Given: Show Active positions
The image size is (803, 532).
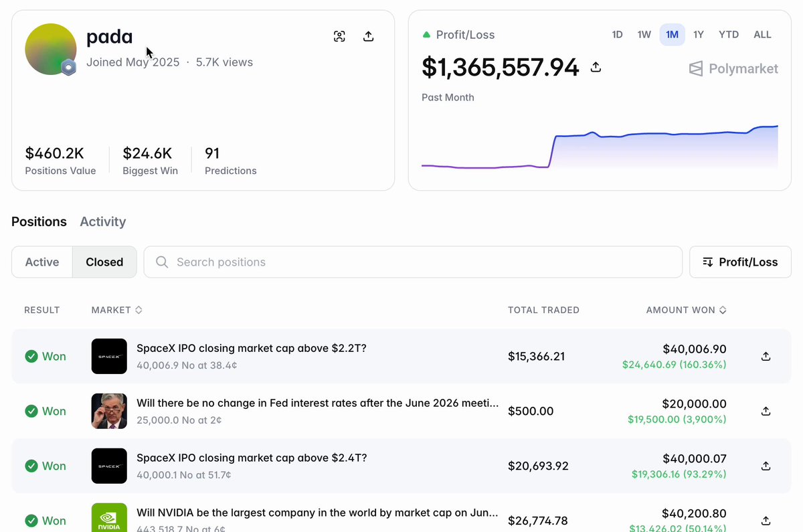Looking at the screenshot, I should click(42, 262).
